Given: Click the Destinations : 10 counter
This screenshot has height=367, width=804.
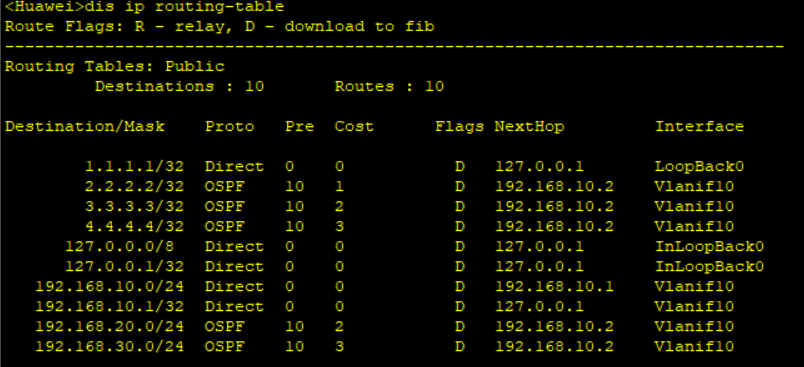Looking at the screenshot, I should pyautogui.click(x=179, y=87).
